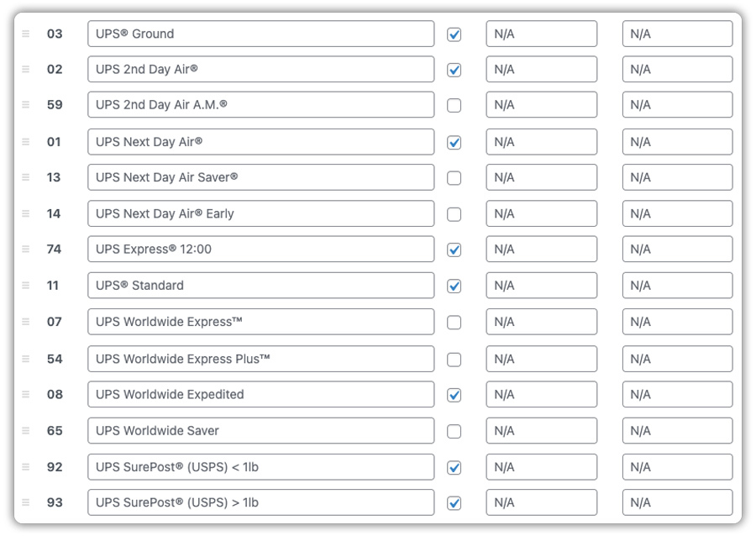Image resolution: width=756 pixels, height=536 pixels.
Task: Disable UPS Worldwide Expedited checkbox
Action: click(454, 395)
